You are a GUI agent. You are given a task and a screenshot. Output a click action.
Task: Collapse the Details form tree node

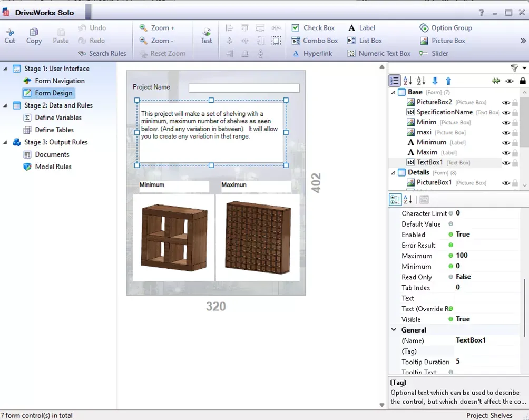pyautogui.click(x=393, y=173)
